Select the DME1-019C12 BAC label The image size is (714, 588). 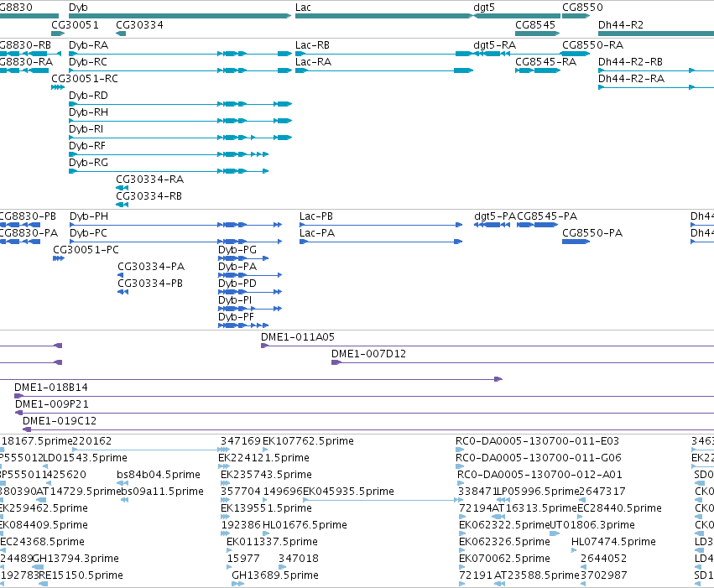tap(60, 421)
